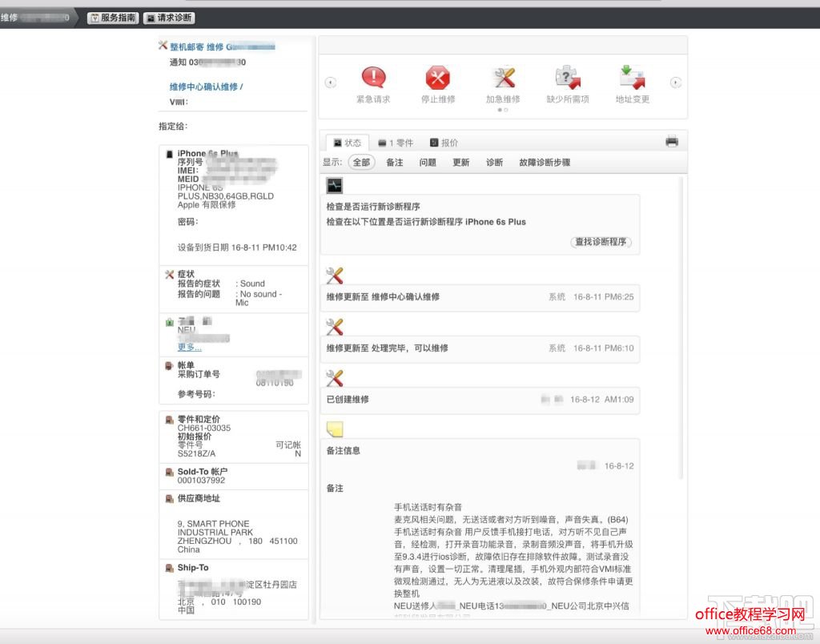The image size is (820, 644).
Task: Select the 问题 display filter
Action: (x=428, y=163)
